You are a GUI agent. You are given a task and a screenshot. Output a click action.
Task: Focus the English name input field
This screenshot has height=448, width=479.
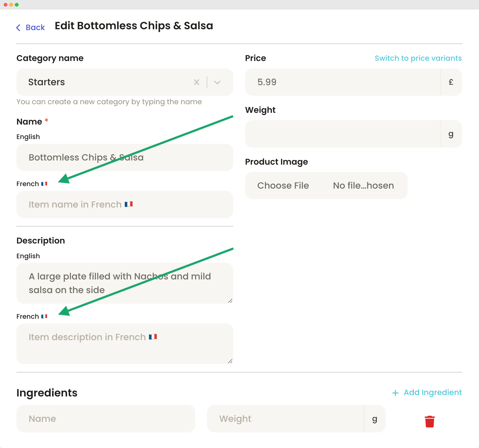pos(125,157)
